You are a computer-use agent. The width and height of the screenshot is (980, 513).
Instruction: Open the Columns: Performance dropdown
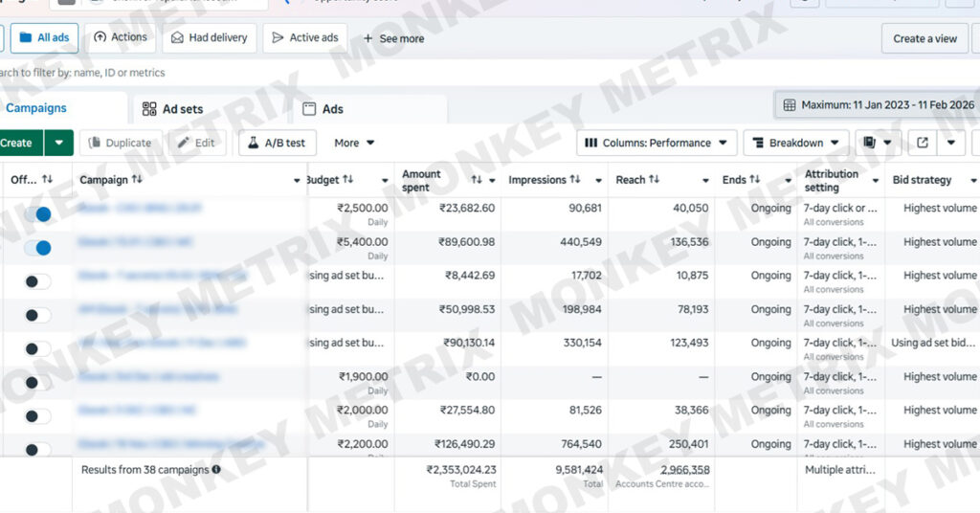[x=657, y=143]
